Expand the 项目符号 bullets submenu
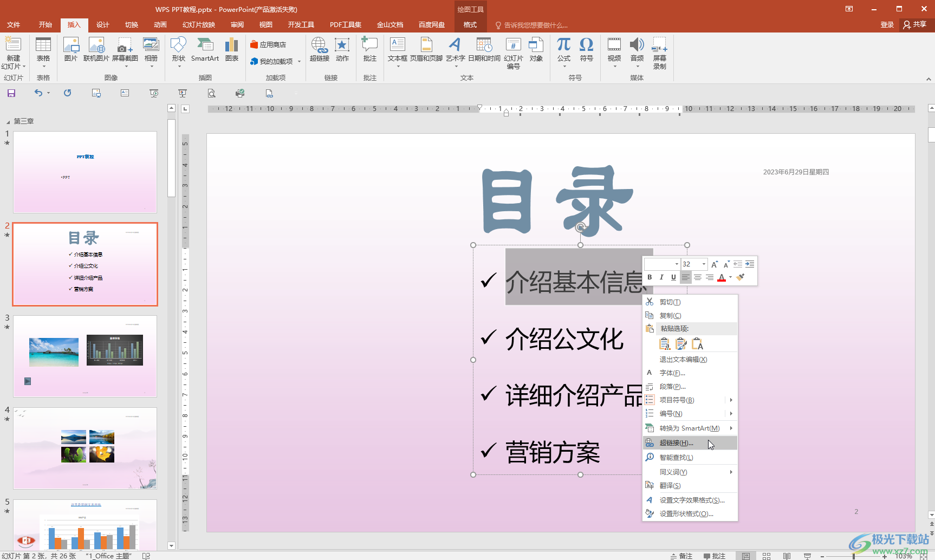935x560 pixels. tap(731, 400)
